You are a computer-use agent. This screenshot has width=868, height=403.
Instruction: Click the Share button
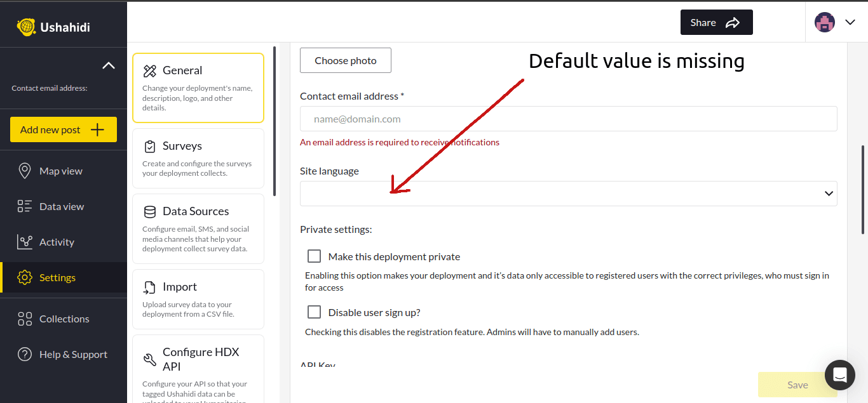coord(716,23)
